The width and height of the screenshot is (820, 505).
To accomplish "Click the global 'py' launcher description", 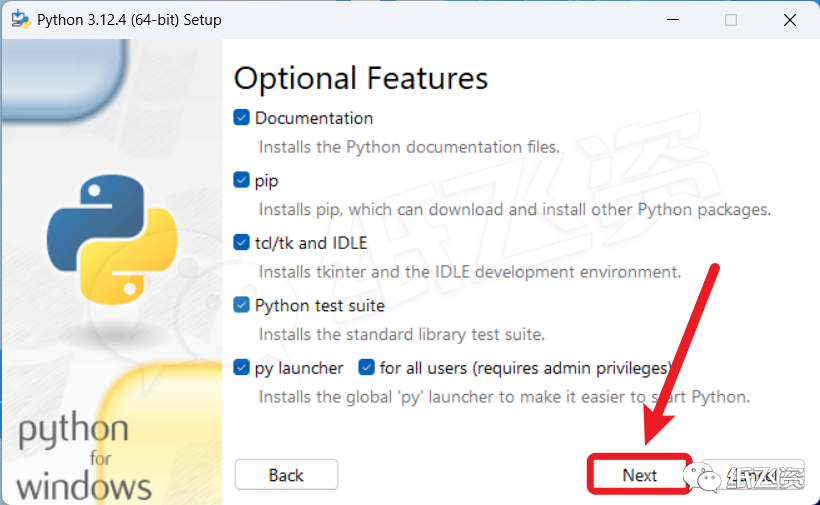I will click(x=504, y=397).
